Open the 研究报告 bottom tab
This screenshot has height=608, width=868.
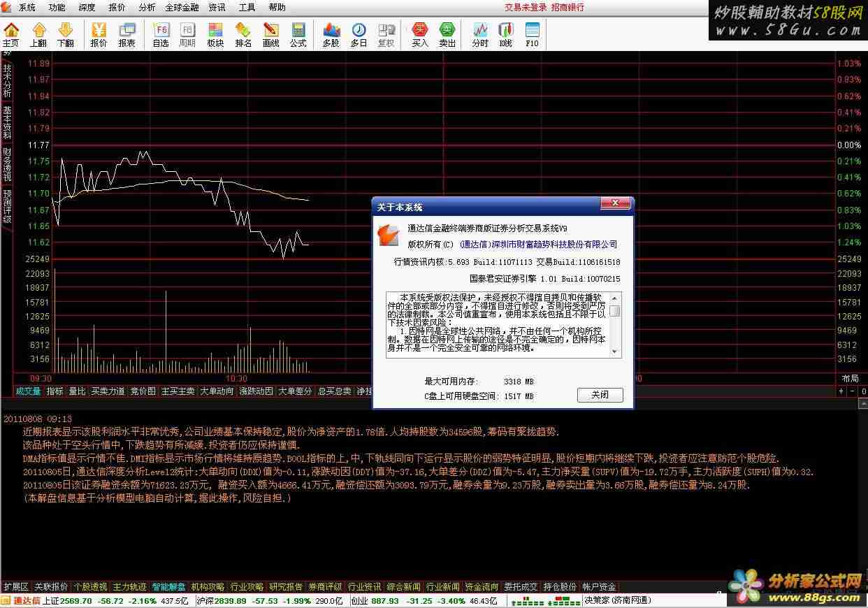(x=287, y=587)
